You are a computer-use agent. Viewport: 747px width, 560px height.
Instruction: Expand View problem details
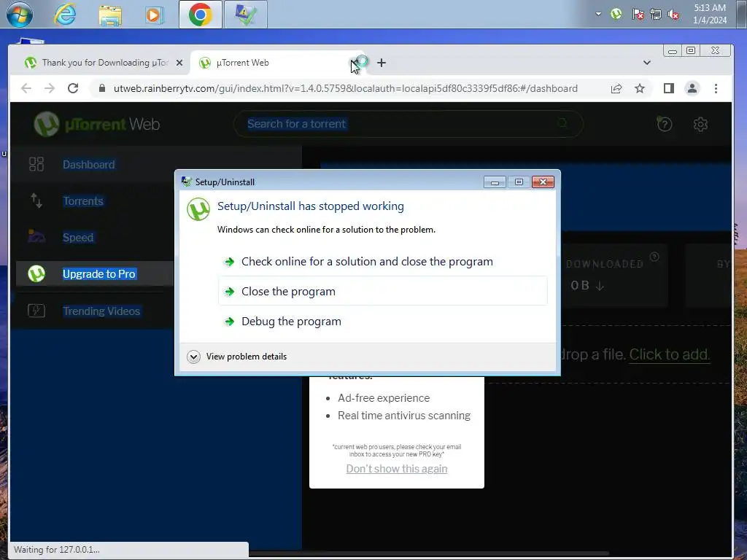pos(237,357)
